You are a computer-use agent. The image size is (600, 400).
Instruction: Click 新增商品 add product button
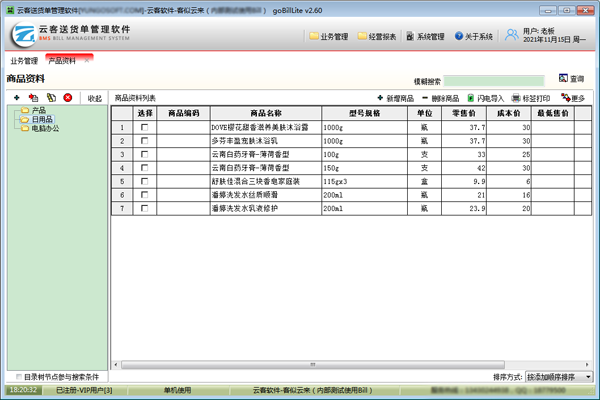coord(396,98)
